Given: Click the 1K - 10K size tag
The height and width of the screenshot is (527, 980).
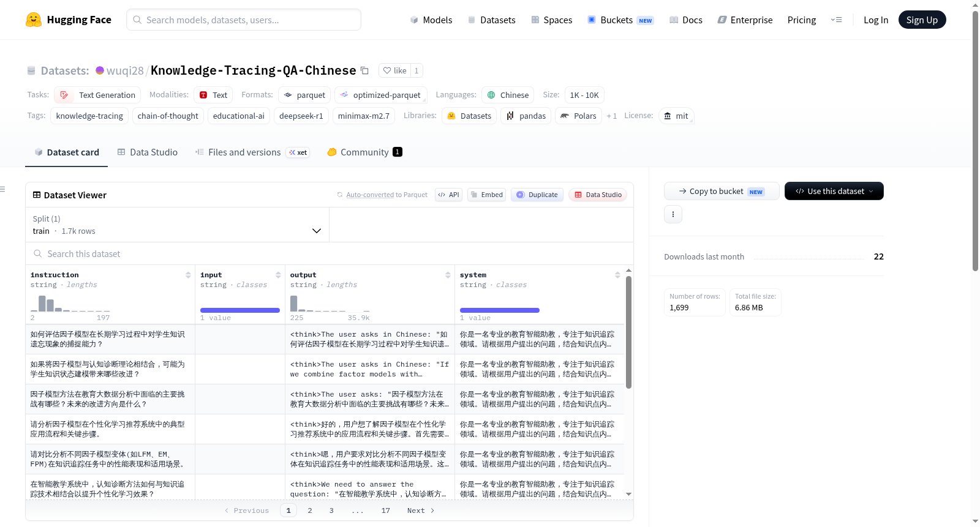Looking at the screenshot, I should (x=584, y=95).
